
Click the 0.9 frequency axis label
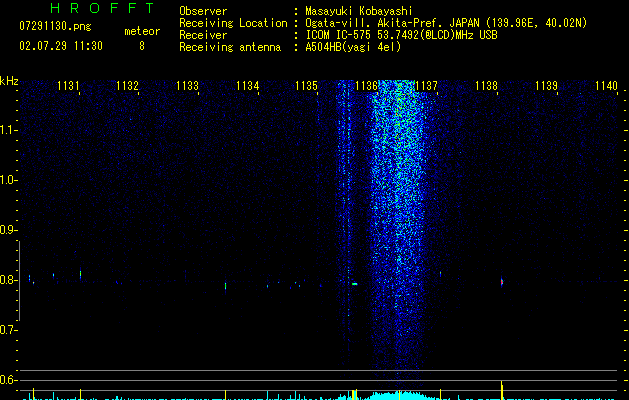[x=8, y=230]
